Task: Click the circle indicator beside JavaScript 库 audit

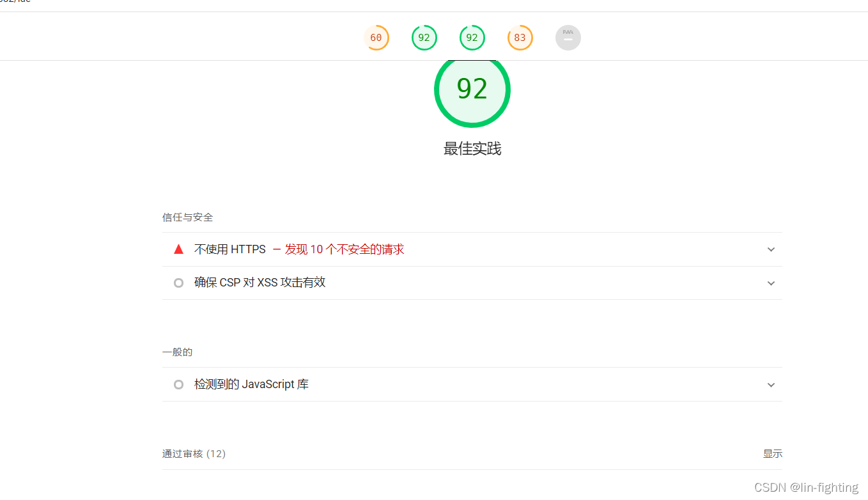Action: [x=178, y=384]
